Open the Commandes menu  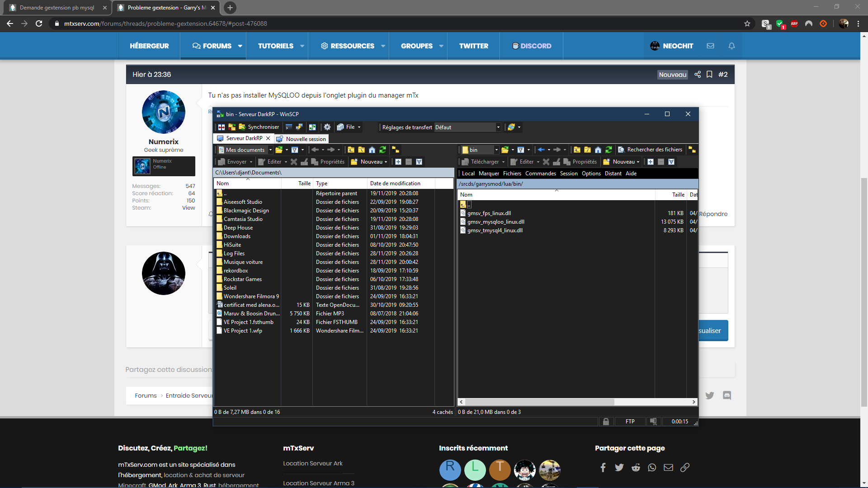541,174
